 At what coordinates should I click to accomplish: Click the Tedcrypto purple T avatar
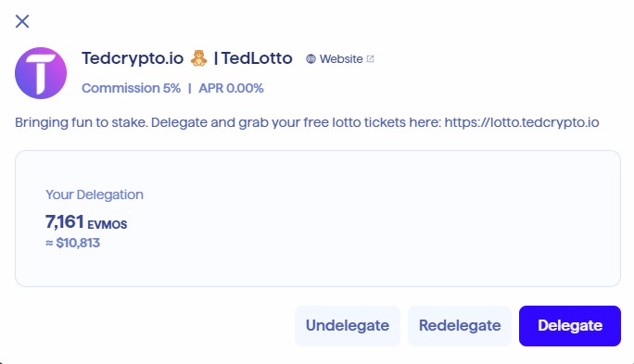click(x=41, y=73)
